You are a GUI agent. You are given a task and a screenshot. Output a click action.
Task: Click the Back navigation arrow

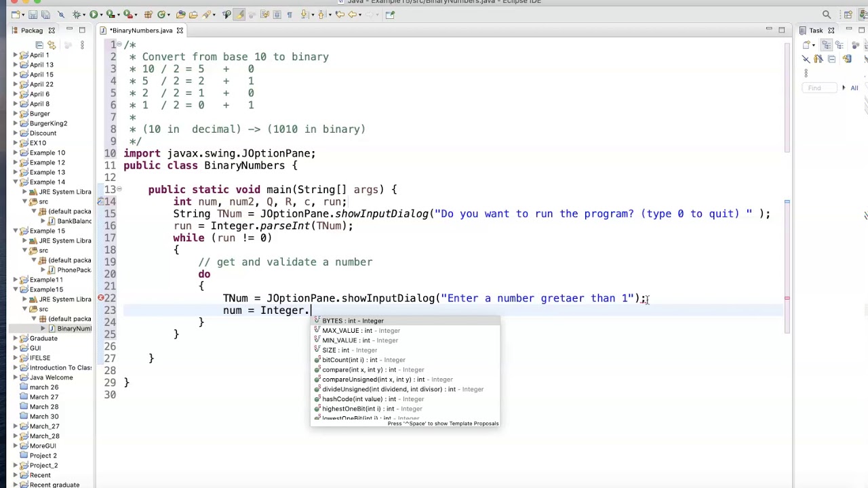coord(353,14)
